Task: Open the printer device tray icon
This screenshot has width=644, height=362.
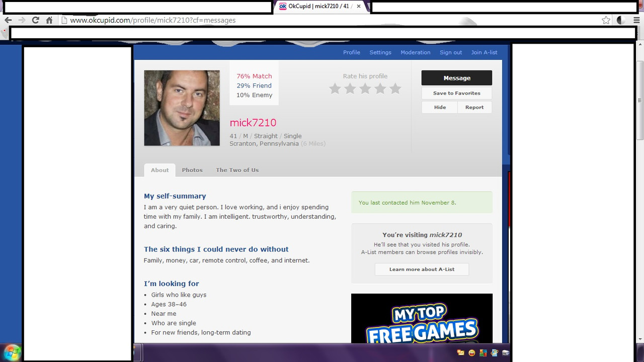Action: click(505, 353)
